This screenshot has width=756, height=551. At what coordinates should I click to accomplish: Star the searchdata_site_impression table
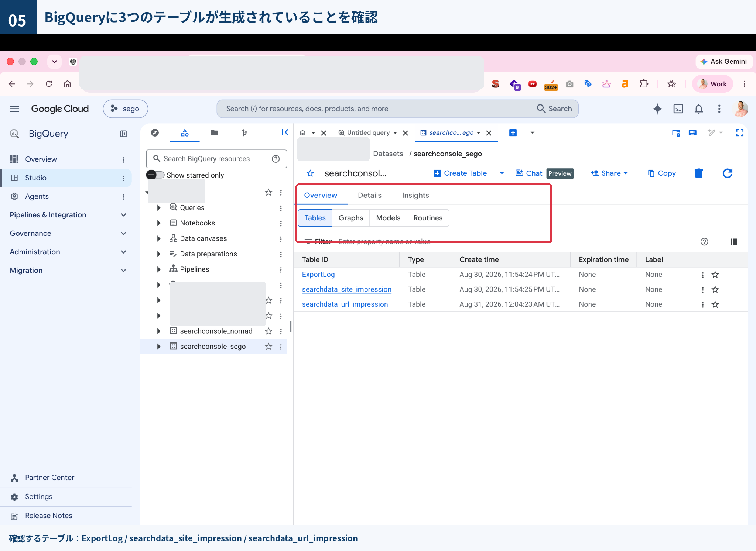[x=715, y=290]
